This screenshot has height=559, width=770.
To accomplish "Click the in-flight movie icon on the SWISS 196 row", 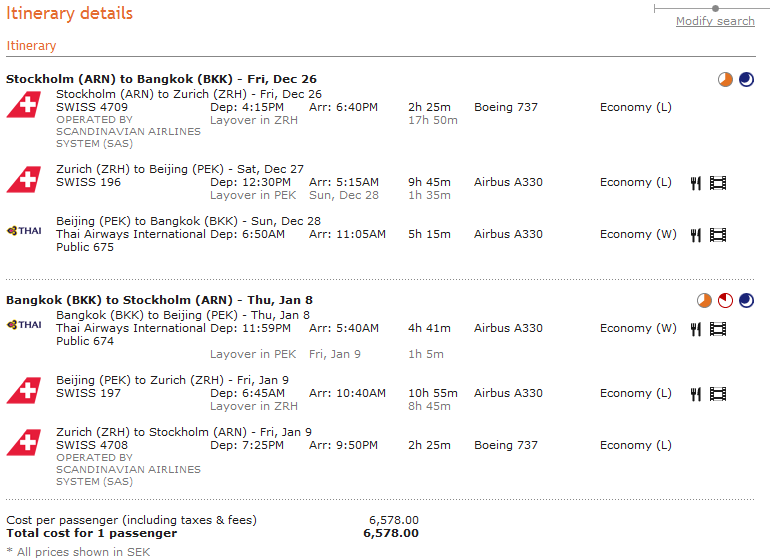I will tap(718, 183).
